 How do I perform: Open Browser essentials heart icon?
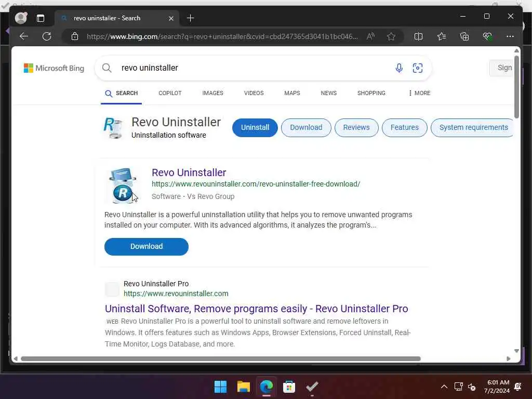[487, 36]
